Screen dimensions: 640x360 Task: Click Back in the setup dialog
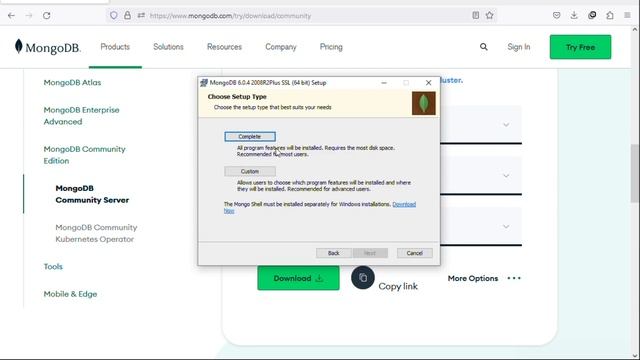[x=333, y=253]
